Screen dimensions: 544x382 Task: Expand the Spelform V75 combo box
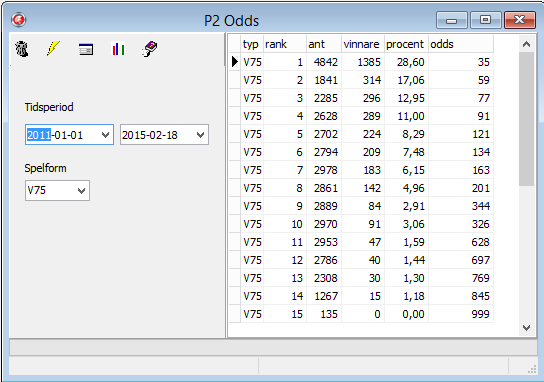(x=57, y=190)
